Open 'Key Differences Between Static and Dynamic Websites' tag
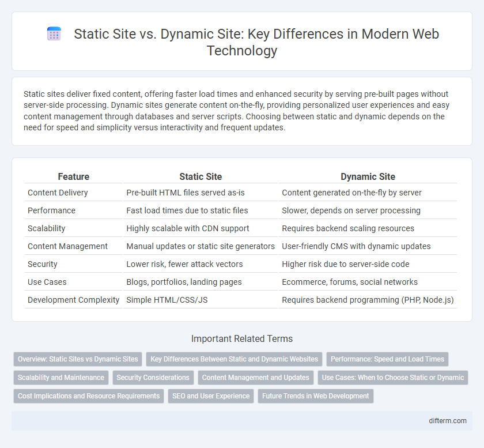The image size is (484, 448). point(234,359)
